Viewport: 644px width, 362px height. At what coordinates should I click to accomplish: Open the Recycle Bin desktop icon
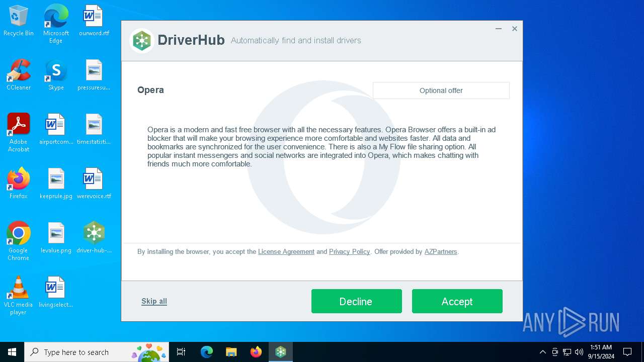tap(19, 21)
